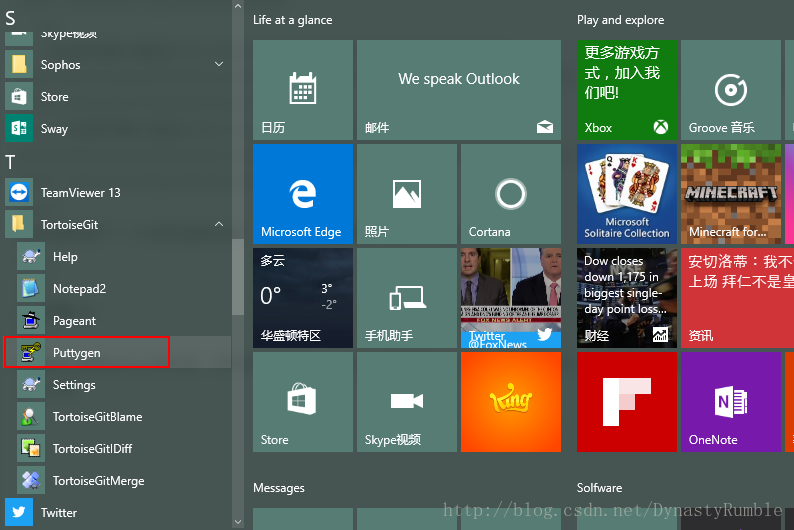Launch the Microsoft Edge tile

pos(303,194)
